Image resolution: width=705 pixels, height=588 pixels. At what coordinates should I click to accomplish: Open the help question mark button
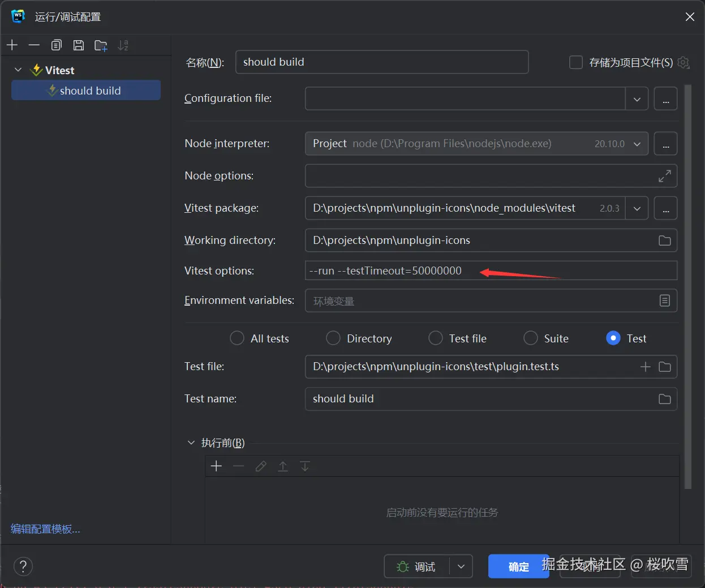pos(23,566)
